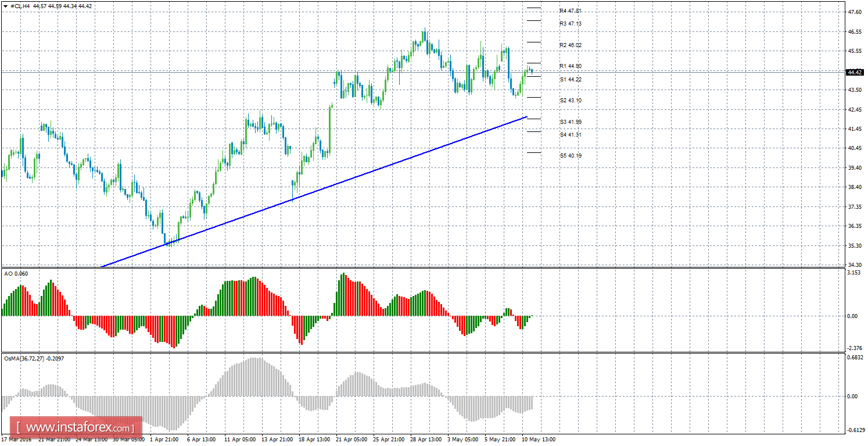Select the S1 44.22 pivot label
The height and width of the screenshot is (446, 868).
point(570,79)
